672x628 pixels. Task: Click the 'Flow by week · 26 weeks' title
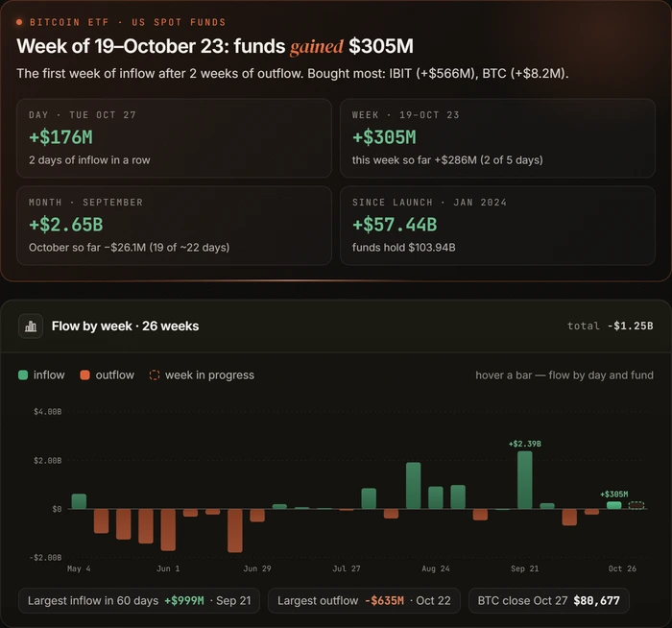coord(125,326)
